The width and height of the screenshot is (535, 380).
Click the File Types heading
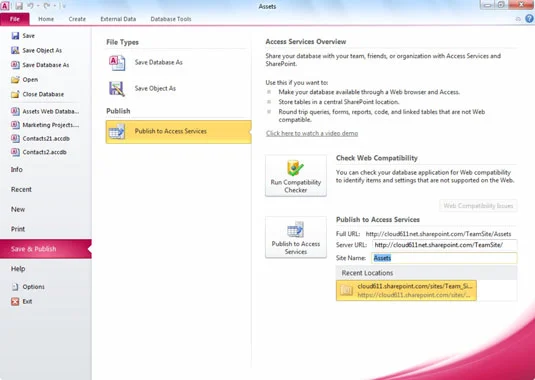[x=122, y=42]
